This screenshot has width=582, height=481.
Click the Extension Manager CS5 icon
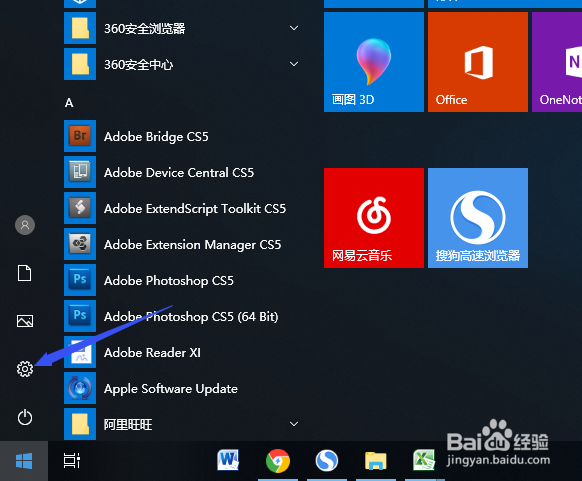[x=80, y=244]
